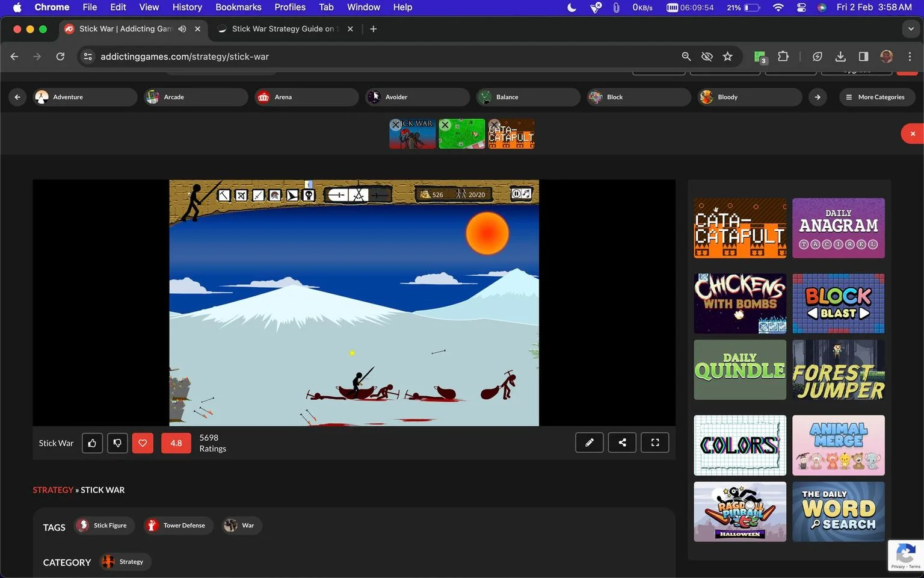Image resolution: width=924 pixels, height=578 pixels.
Task: Open the Adventure category
Action: 85,97
